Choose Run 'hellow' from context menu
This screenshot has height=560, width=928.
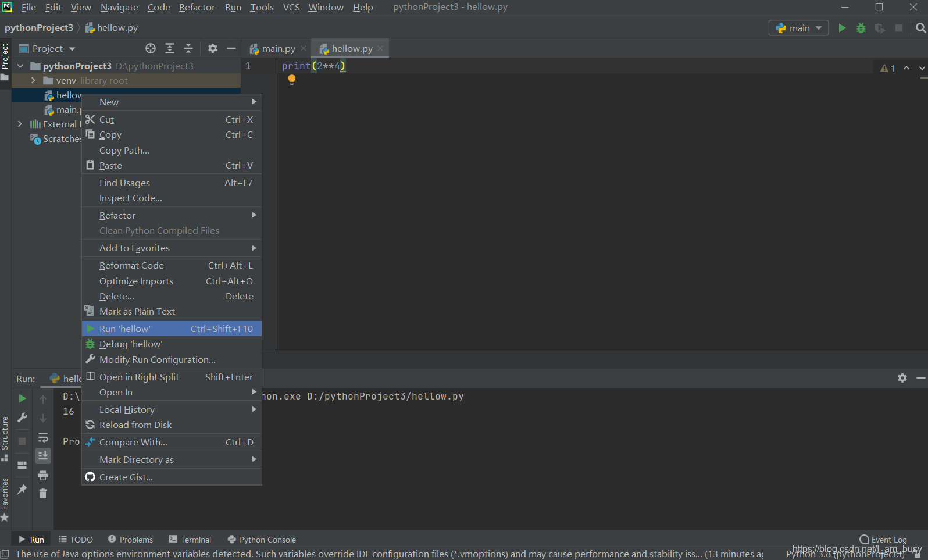pos(172,329)
